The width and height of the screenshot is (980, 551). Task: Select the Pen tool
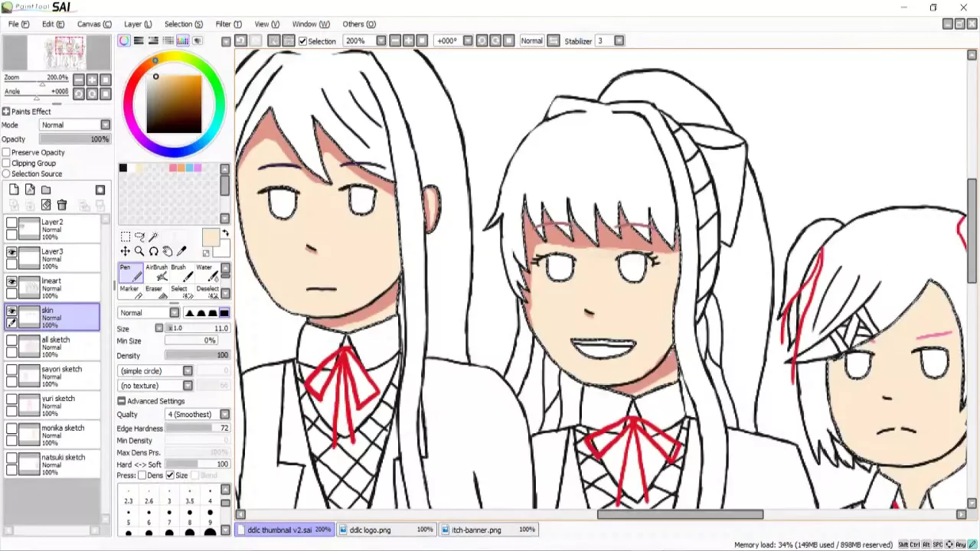(x=130, y=272)
